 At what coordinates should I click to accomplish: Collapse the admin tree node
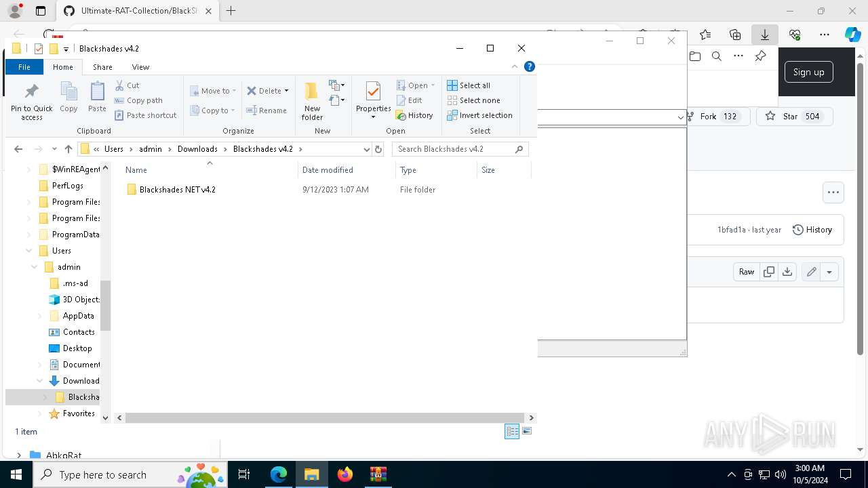tap(34, 267)
